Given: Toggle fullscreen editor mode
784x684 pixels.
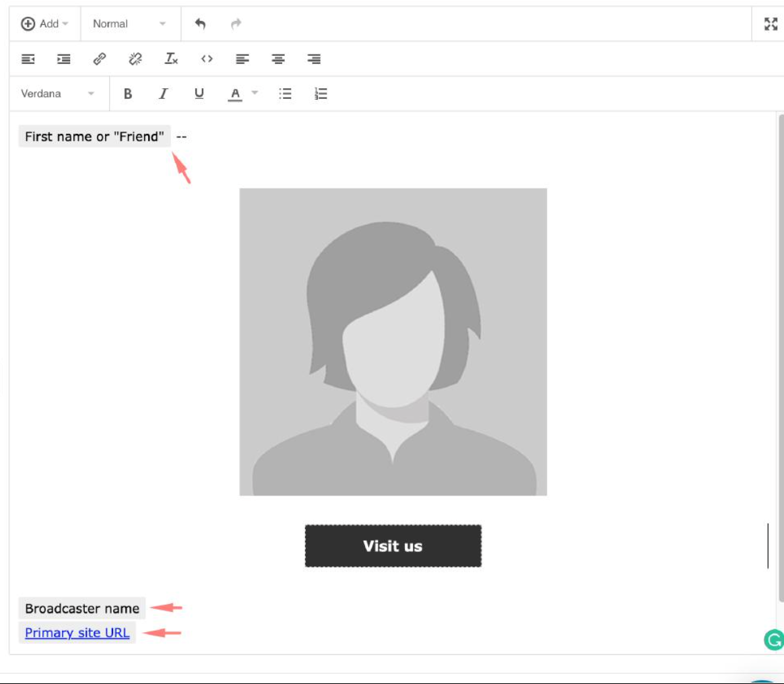Looking at the screenshot, I should click(771, 24).
